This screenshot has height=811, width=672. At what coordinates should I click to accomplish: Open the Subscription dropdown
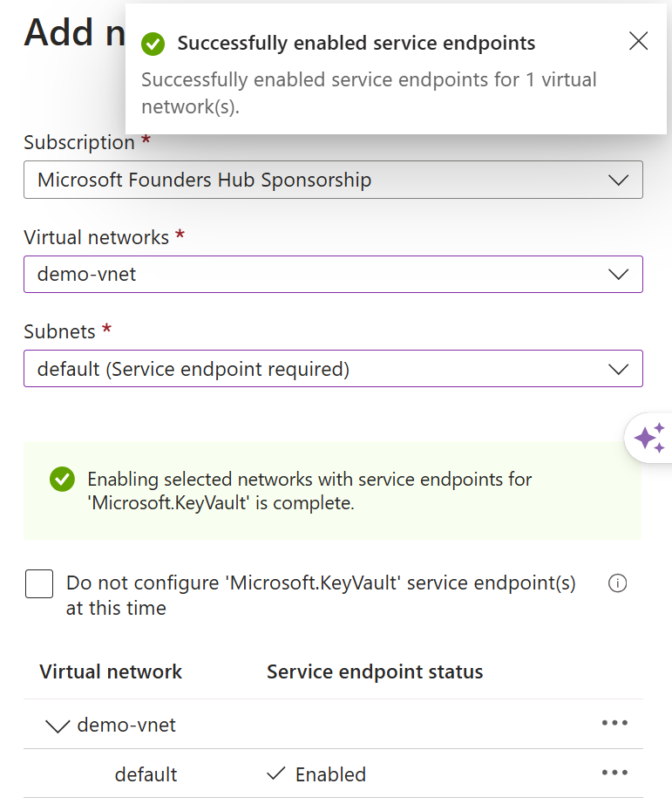pyautogui.click(x=334, y=180)
